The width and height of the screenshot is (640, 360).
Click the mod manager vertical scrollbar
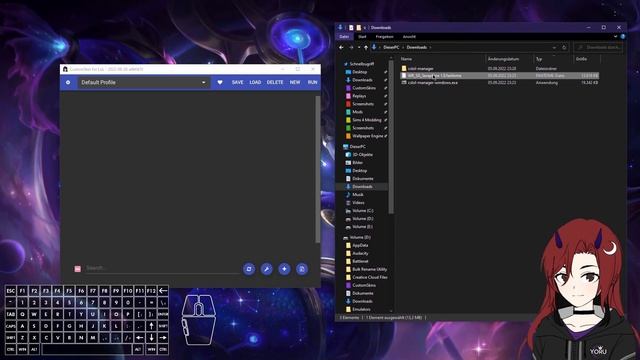[x=318, y=169]
